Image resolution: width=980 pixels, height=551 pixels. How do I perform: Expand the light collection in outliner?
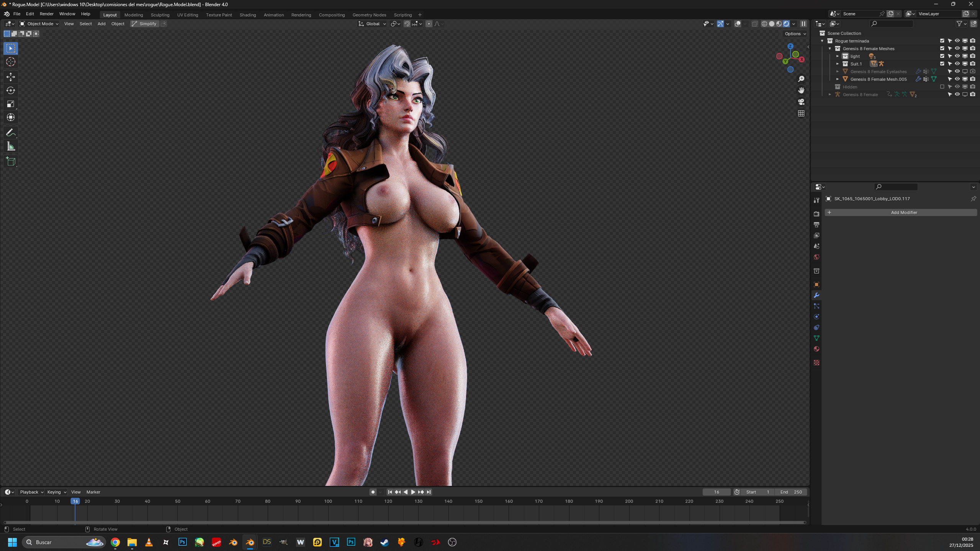838,56
